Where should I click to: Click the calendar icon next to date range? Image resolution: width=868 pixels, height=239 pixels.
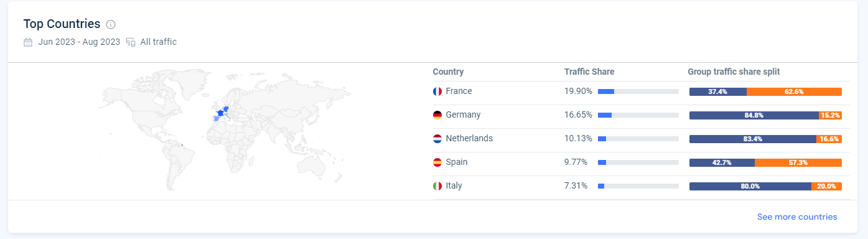(28, 42)
